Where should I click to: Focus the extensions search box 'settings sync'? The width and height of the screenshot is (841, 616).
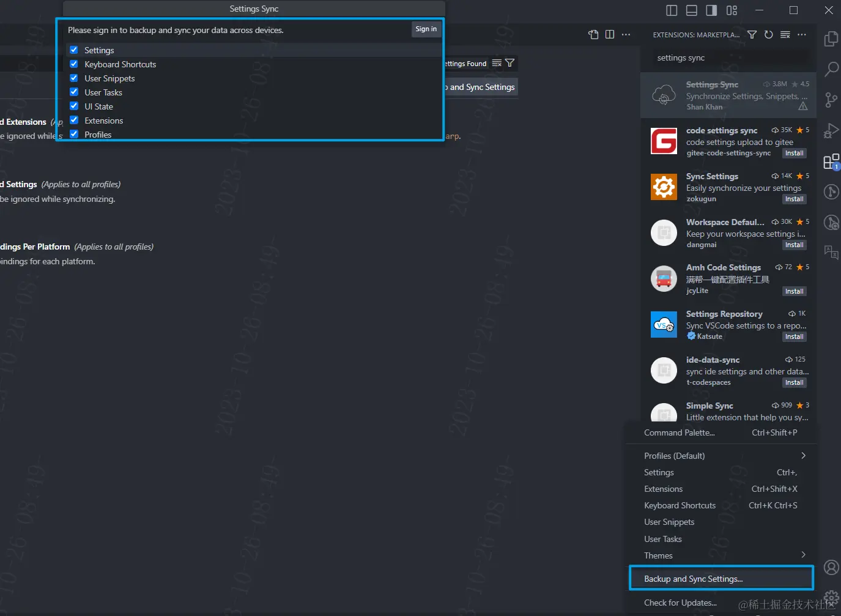click(730, 58)
